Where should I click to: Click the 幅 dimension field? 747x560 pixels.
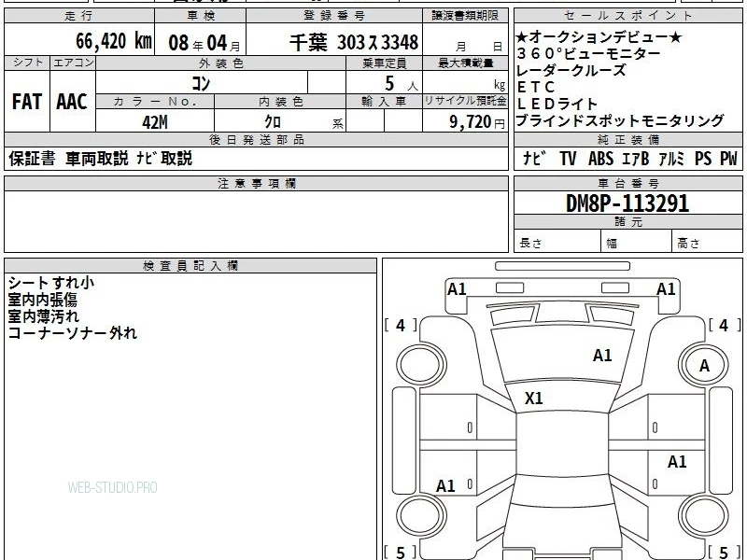[x=637, y=242]
